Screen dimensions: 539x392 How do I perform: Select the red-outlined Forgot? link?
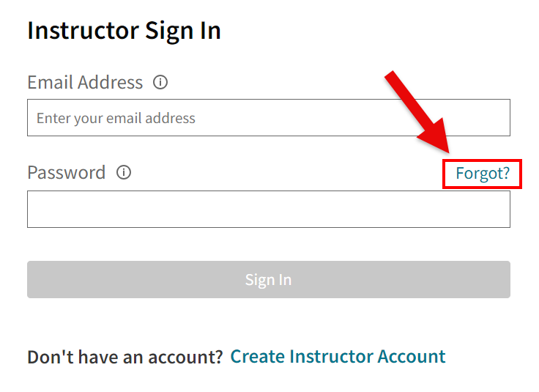click(482, 174)
